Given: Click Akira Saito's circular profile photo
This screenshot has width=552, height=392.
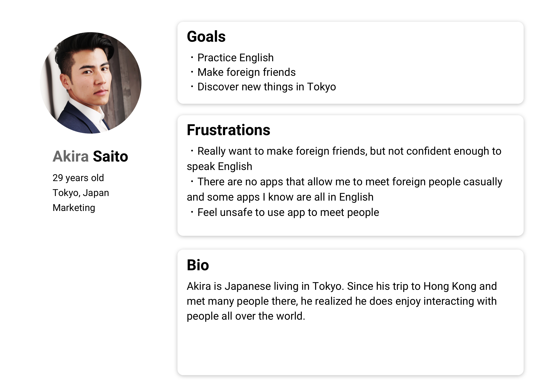Looking at the screenshot, I should click(x=91, y=83).
